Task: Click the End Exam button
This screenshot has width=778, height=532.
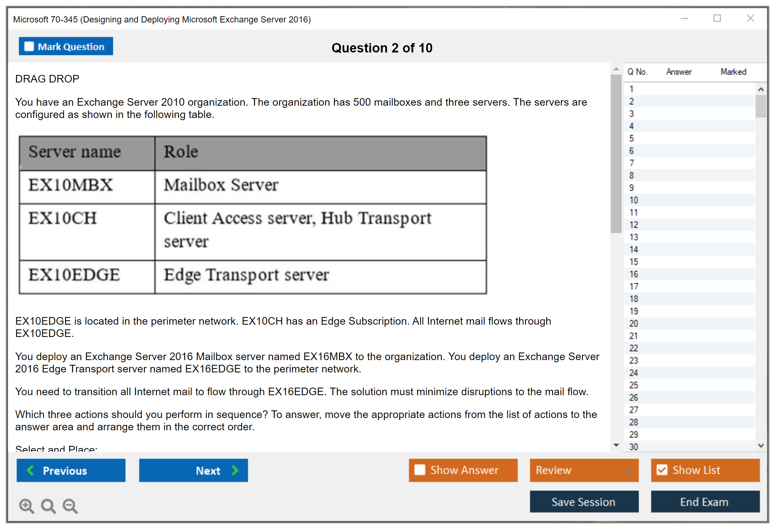Action: coord(705,502)
